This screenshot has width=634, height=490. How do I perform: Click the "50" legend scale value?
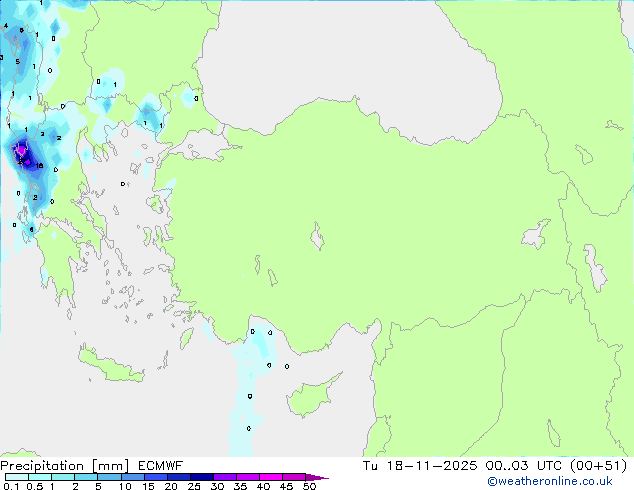pos(309,486)
